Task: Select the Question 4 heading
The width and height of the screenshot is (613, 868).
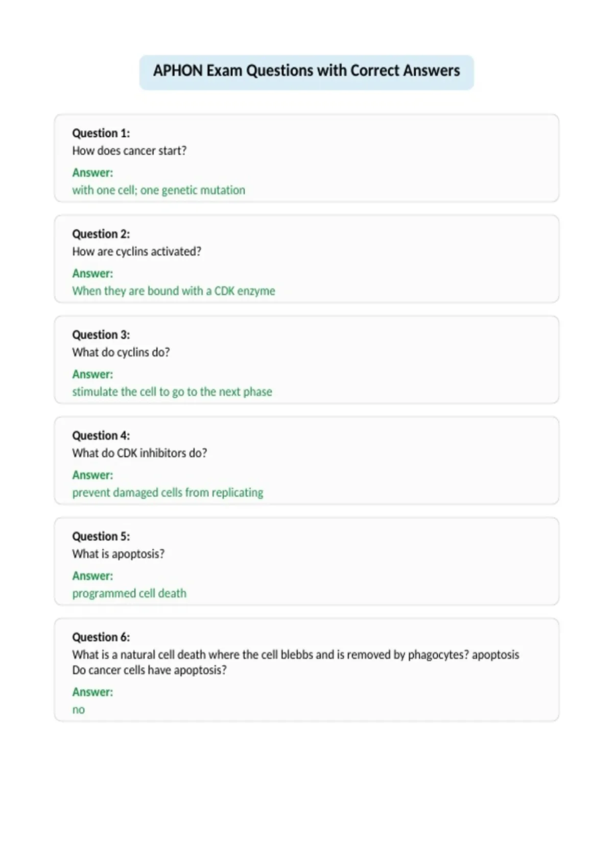Action: pyautogui.click(x=101, y=436)
